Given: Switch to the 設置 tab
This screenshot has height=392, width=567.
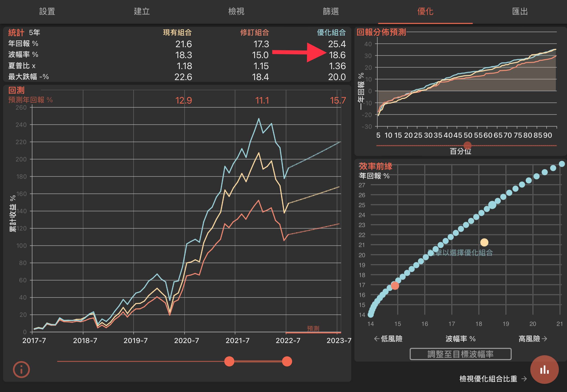Looking at the screenshot, I should coord(47,11).
